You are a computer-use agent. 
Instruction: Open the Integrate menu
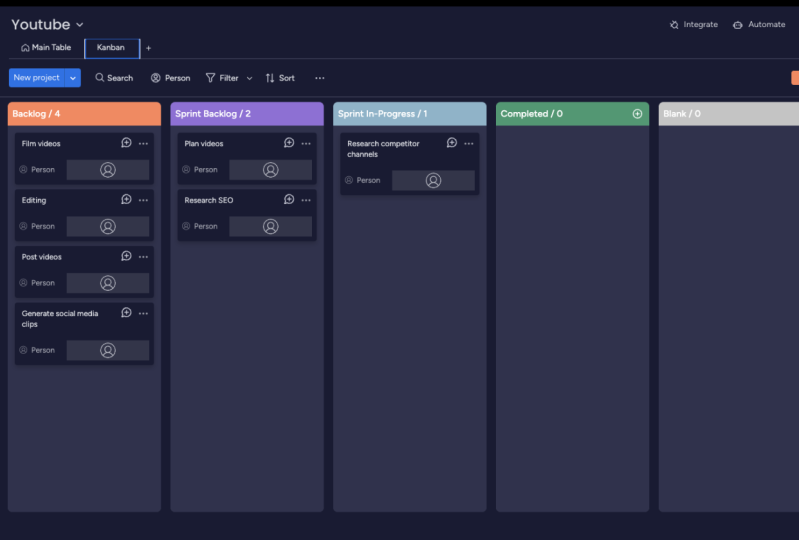694,24
